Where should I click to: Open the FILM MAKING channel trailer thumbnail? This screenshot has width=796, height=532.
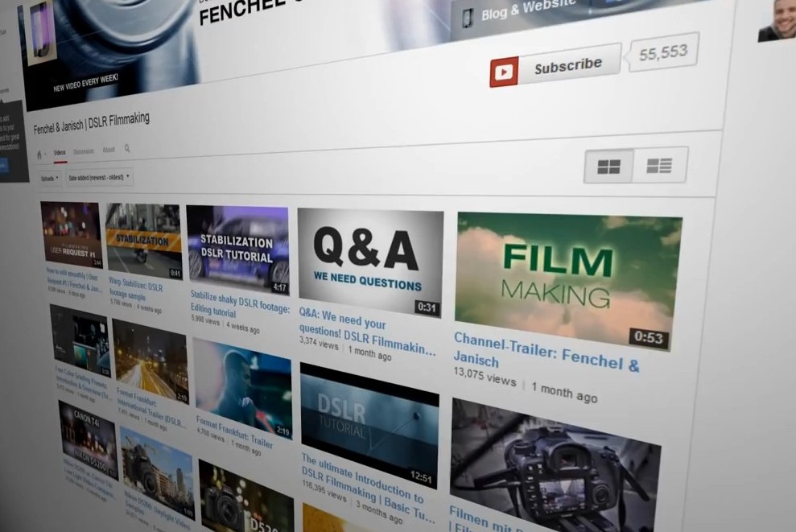coord(567,280)
